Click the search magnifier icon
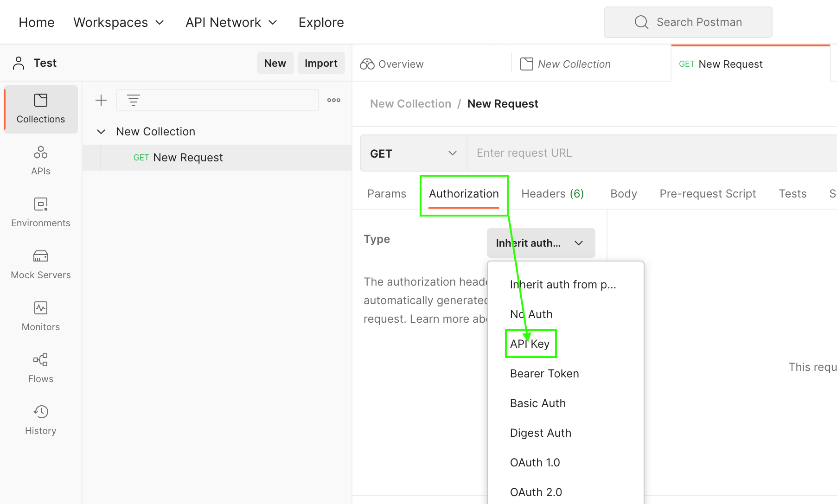837x504 pixels. 641,22
